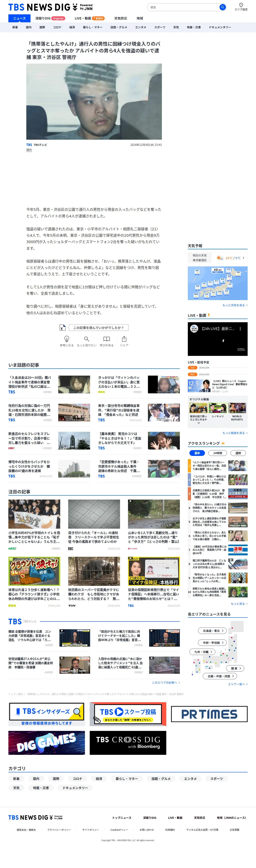
Task: Click the PR TIMES banner
Action: click(209, 714)
